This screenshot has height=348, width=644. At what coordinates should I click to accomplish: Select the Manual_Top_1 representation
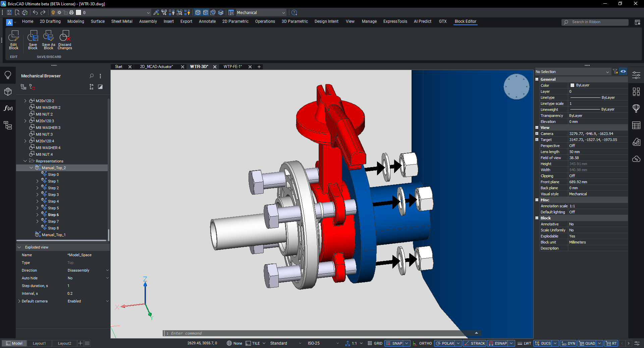point(54,235)
